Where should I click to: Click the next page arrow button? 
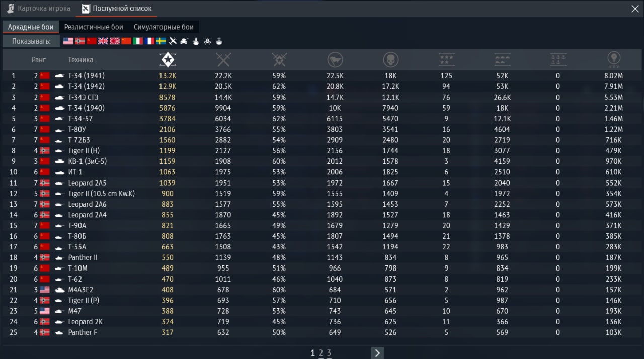tap(377, 353)
